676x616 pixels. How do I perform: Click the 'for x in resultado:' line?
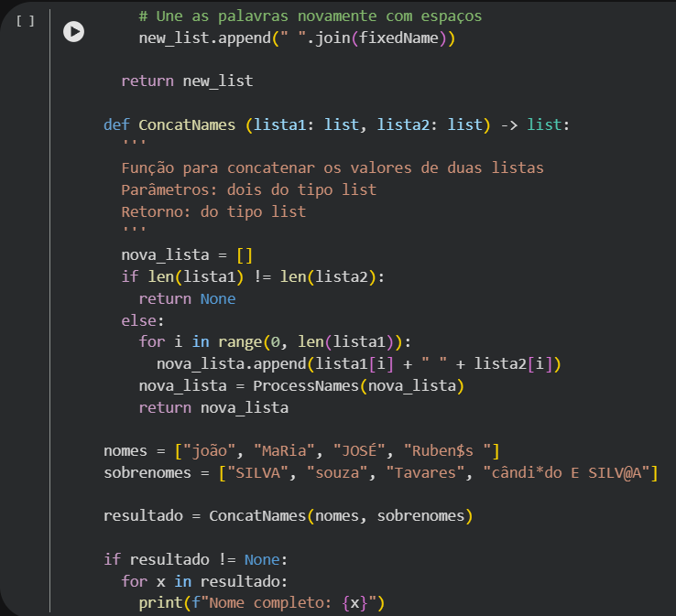point(204,582)
